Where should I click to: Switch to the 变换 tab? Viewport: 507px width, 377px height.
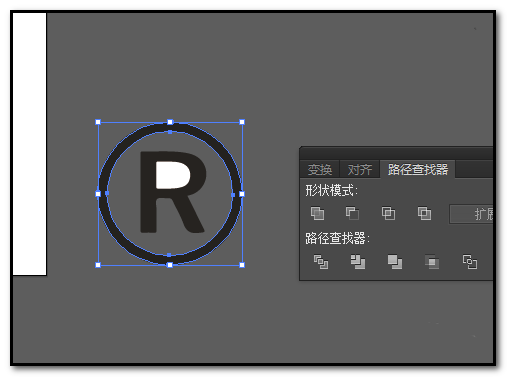tap(320, 170)
